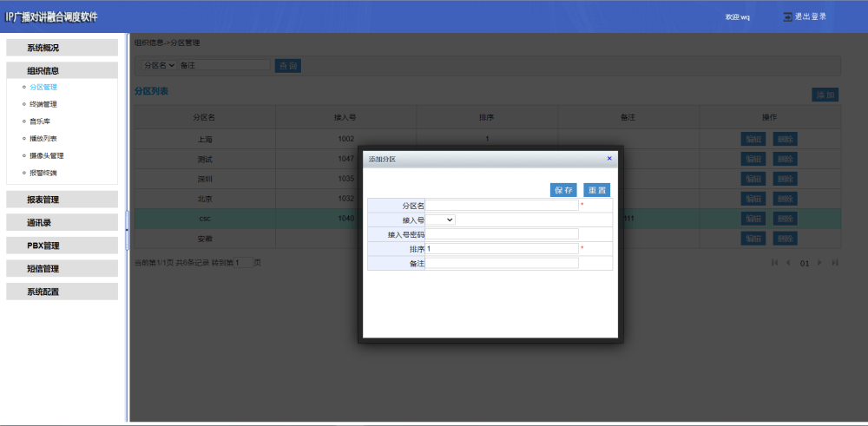Expand the PBX管理 sidebar section

(x=62, y=246)
